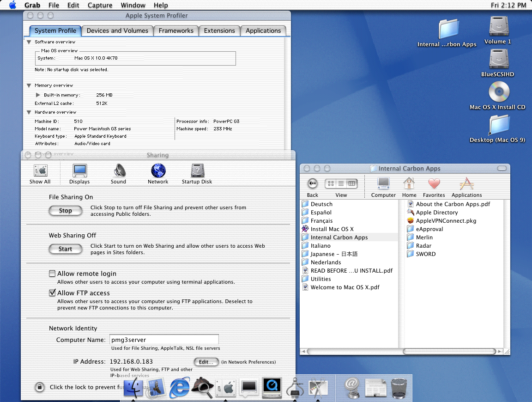Select the Deutsch folder in Finder
This screenshot has height=402, width=532.
[321, 204]
